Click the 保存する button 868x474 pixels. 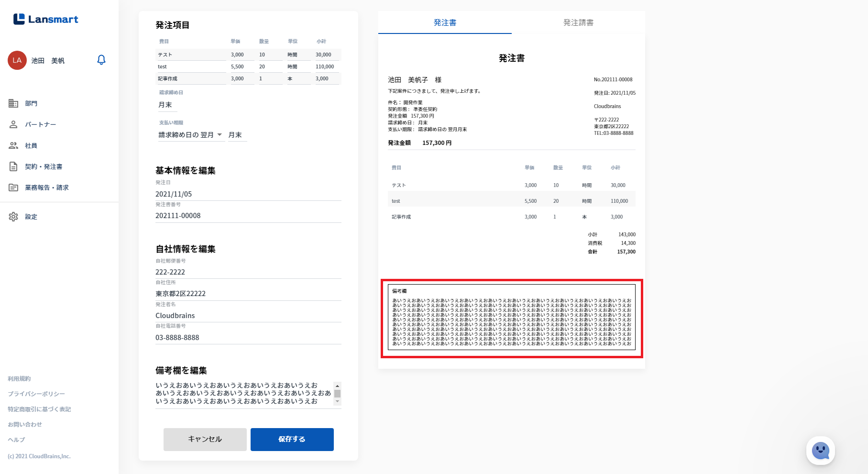point(292,439)
